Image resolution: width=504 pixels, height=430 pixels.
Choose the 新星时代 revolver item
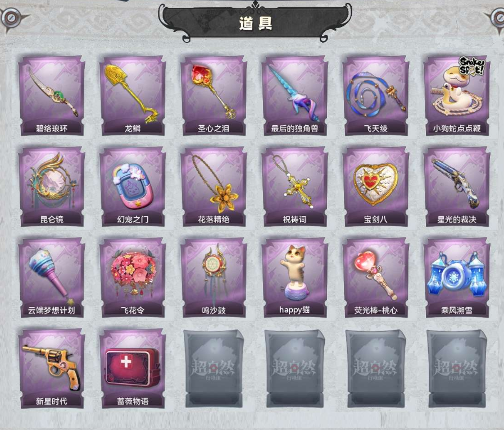click(52, 368)
